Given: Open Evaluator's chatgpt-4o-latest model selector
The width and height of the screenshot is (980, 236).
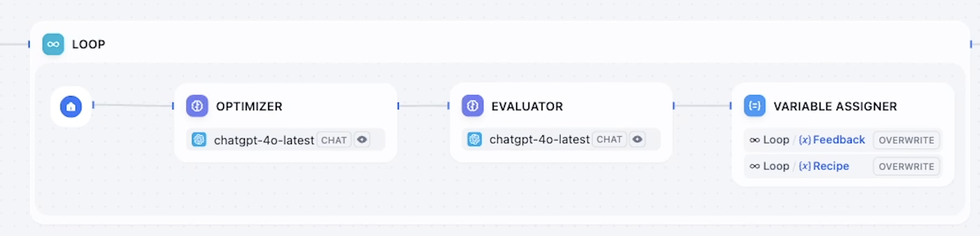Looking at the screenshot, I should [x=561, y=139].
